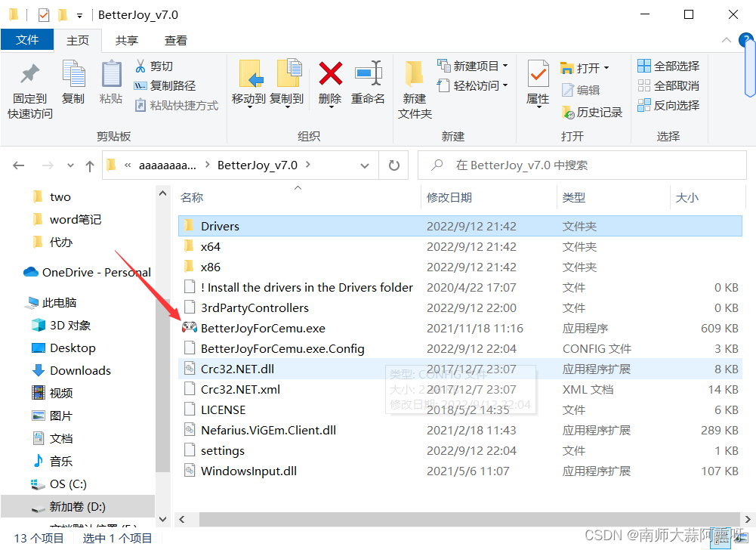Select the LICENSE file
756x550 pixels.
pos(460,409)
